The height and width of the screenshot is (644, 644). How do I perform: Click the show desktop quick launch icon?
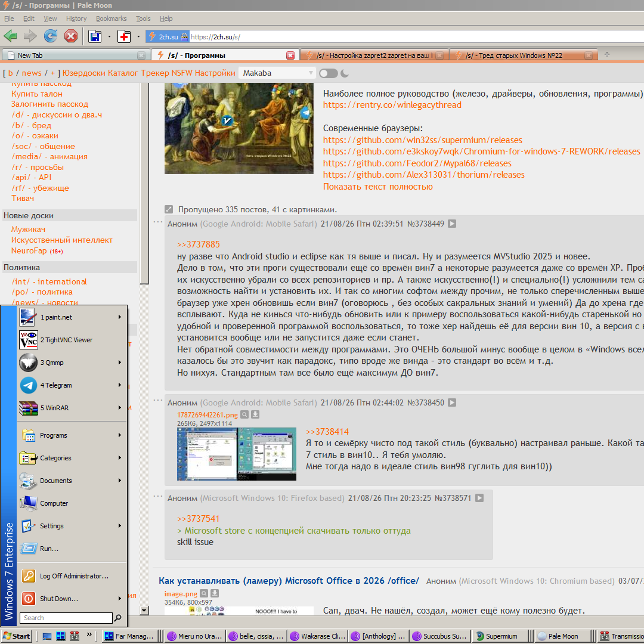[x=47, y=636]
